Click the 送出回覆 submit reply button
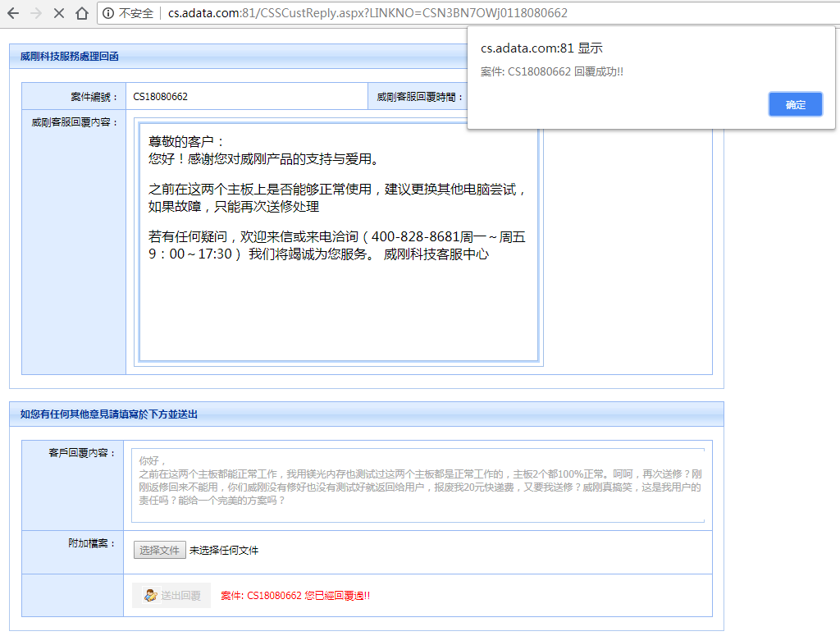The width and height of the screenshot is (840, 636). (171, 595)
